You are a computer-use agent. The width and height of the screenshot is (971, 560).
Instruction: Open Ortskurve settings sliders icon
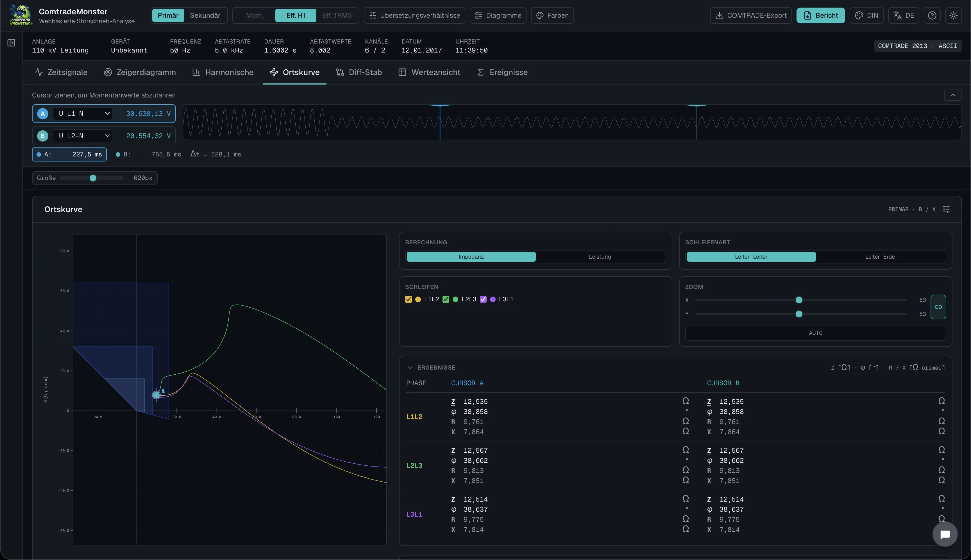946,209
